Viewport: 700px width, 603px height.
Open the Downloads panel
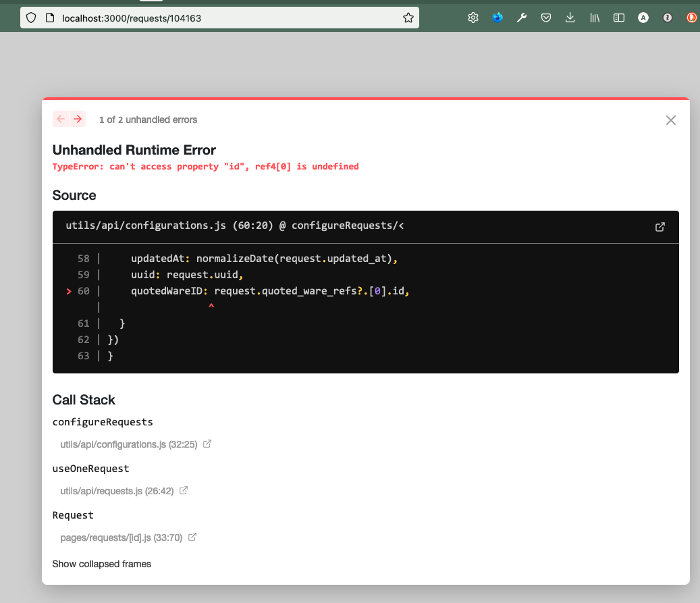570,18
